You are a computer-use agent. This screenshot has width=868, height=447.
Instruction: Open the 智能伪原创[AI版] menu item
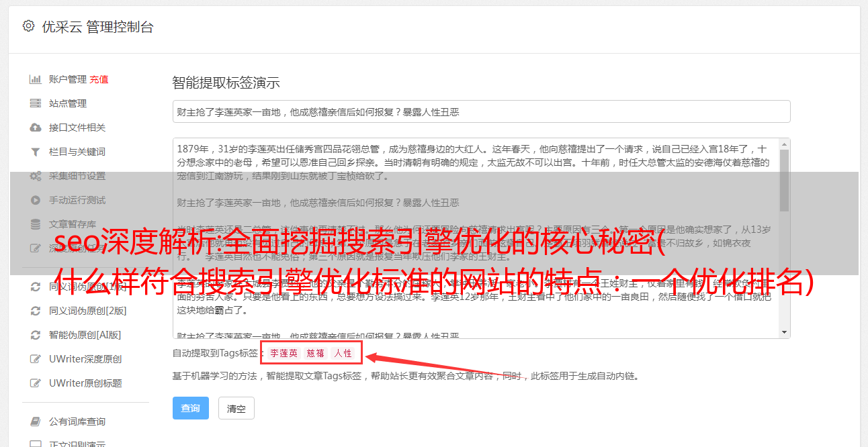click(x=85, y=335)
